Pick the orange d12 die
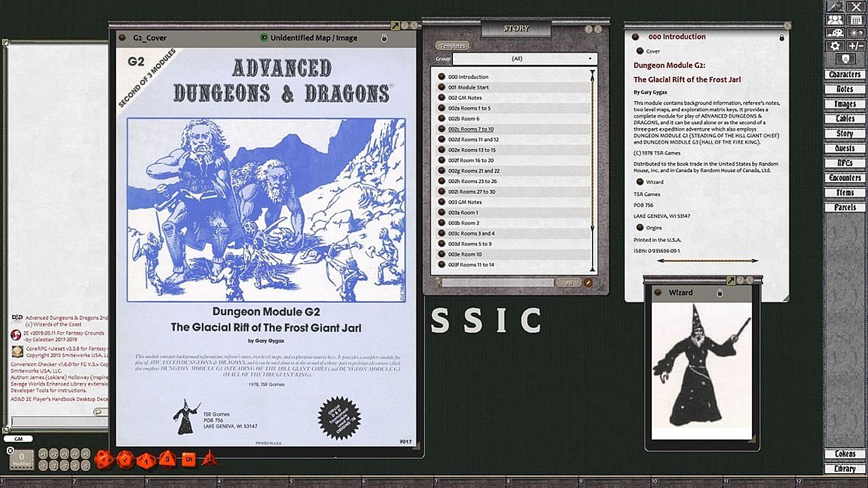The width and height of the screenshot is (868, 488). pyautogui.click(x=125, y=460)
